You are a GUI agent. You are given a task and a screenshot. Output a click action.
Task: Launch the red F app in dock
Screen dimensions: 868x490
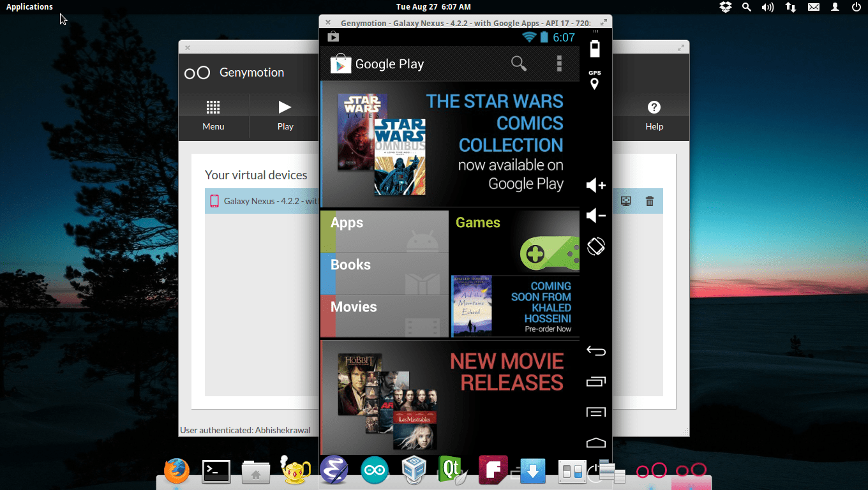493,471
